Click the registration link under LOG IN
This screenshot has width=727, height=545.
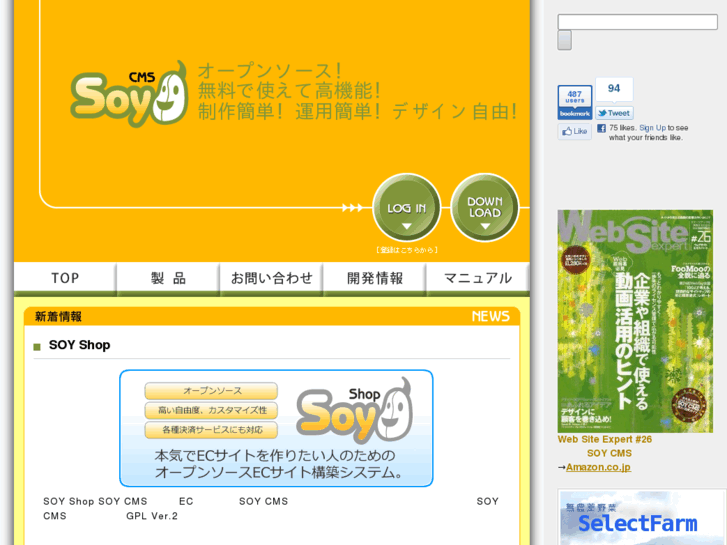[407, 250]
